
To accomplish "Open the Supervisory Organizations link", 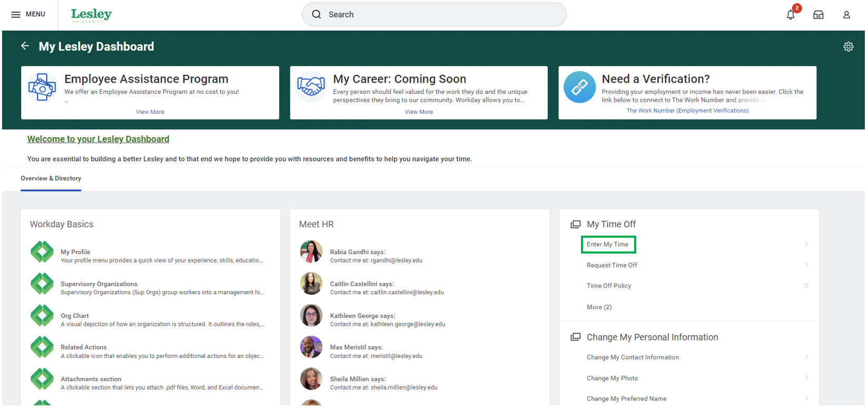I will coord(99,284).
